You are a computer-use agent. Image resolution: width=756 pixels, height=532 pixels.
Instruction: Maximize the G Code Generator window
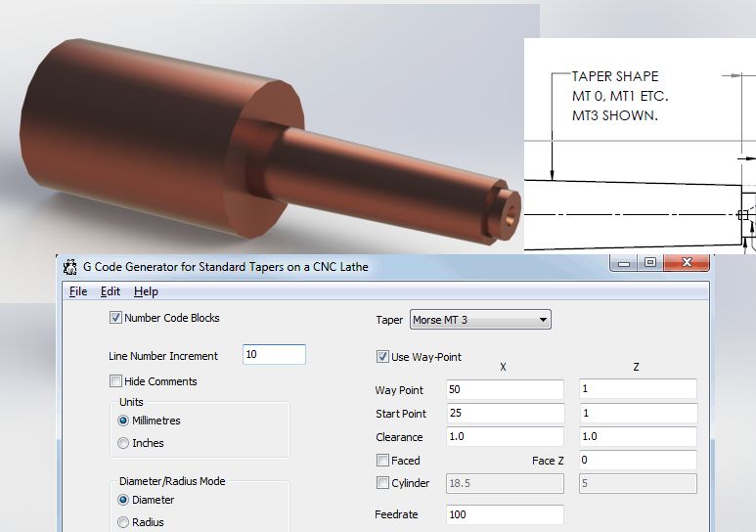(x=650, y=263)
